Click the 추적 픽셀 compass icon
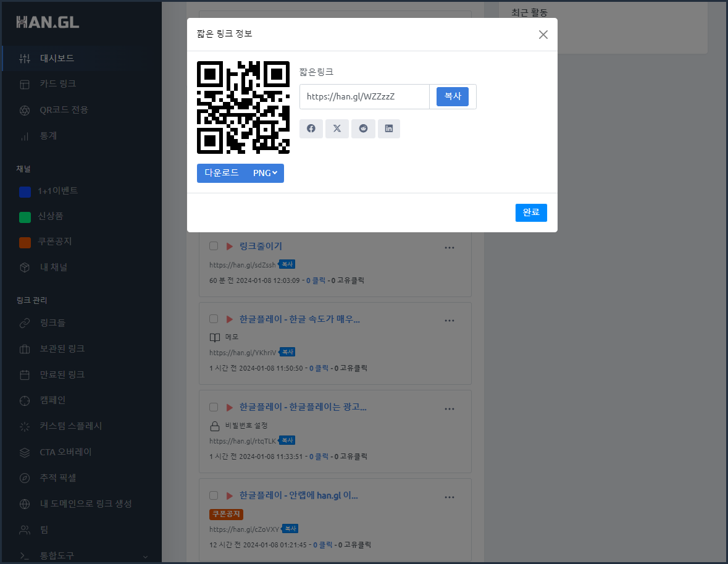 tap(25, 478)
